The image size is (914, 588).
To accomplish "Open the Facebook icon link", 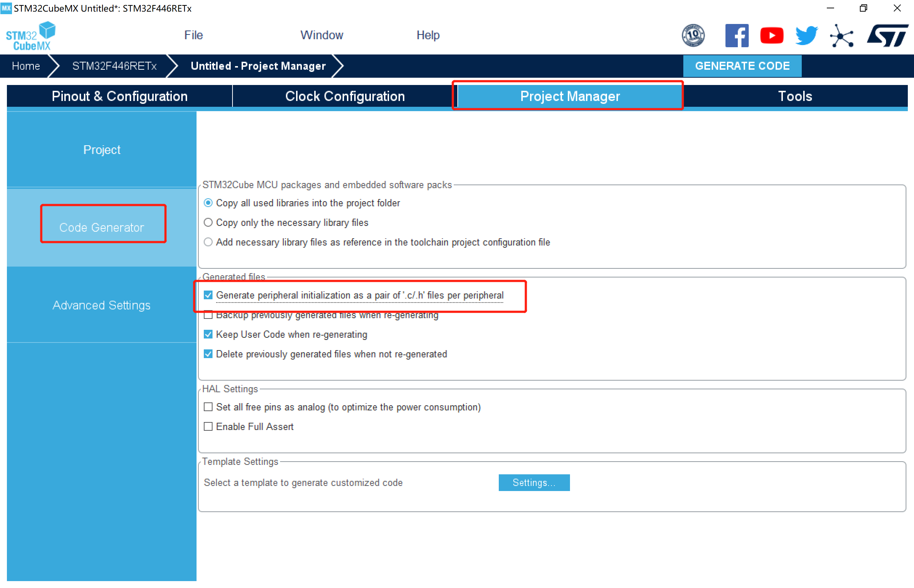I will tap(736, 36).
